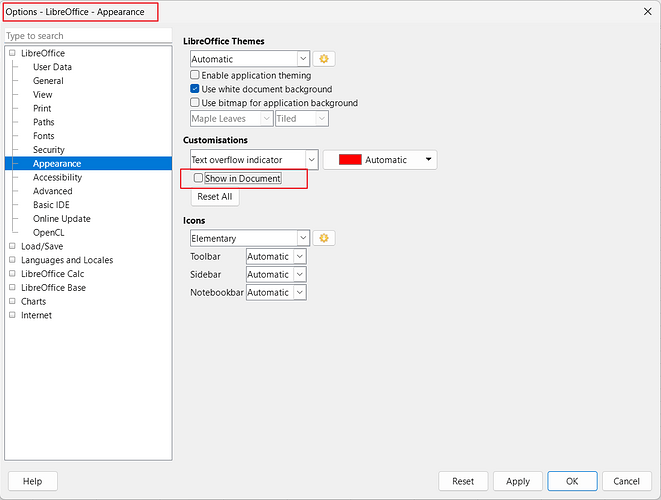Click the Type to search field
This screenshot has height=500, width=661.
point(89,35)
